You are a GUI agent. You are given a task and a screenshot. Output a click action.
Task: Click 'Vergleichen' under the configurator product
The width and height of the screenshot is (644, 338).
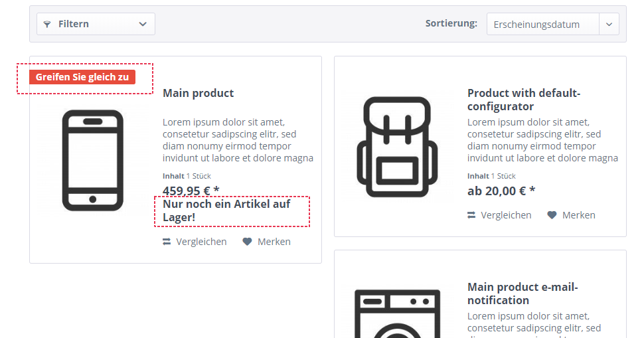(x=506, y=215)
